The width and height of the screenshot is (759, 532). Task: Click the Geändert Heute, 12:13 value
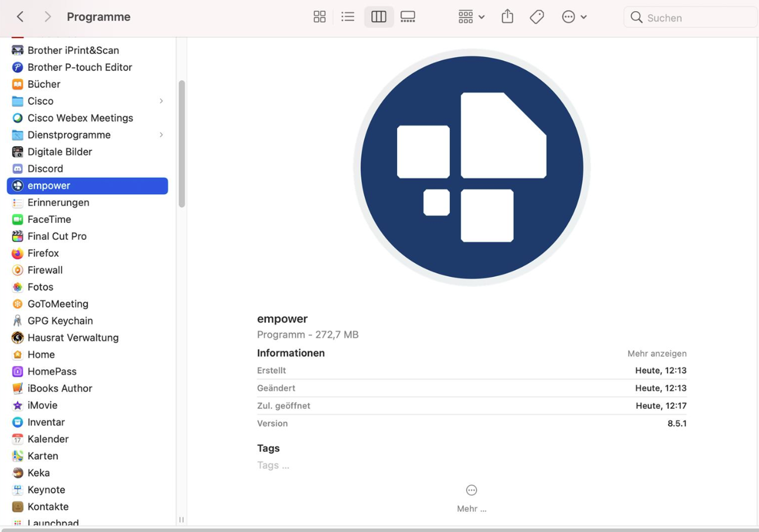pos(661,388)
